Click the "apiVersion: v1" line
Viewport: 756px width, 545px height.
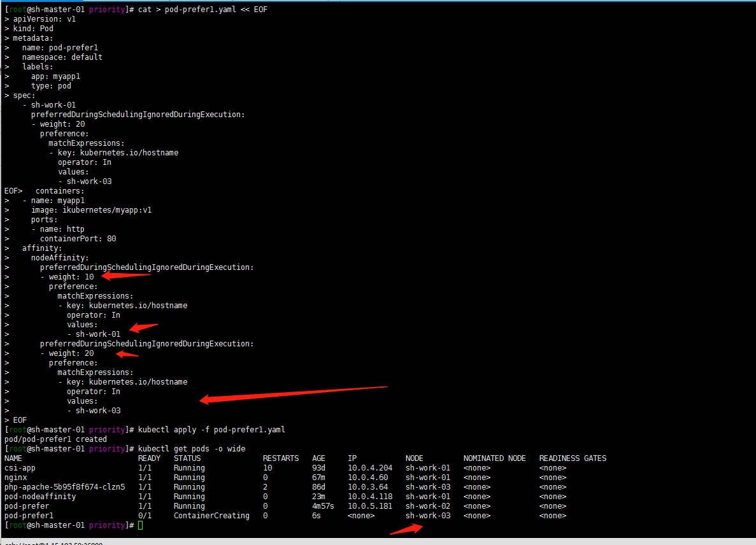45,19
